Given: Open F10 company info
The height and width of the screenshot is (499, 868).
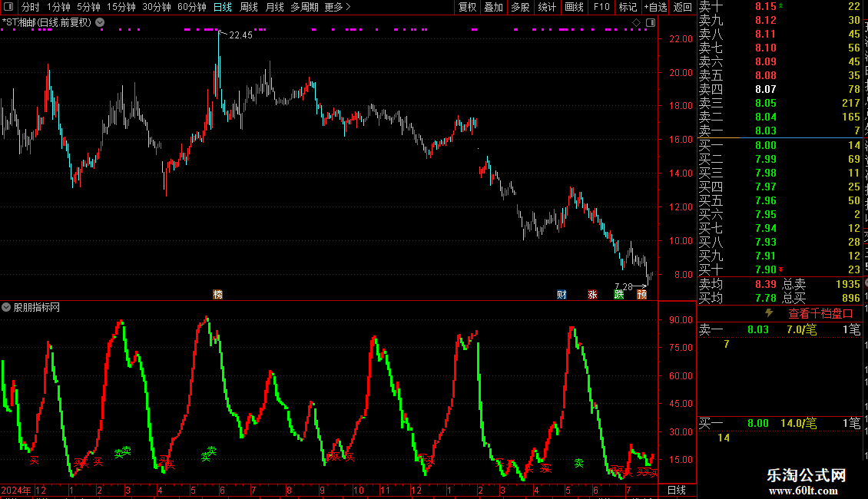Looking at the screenshot, I should tap(601, 7).
